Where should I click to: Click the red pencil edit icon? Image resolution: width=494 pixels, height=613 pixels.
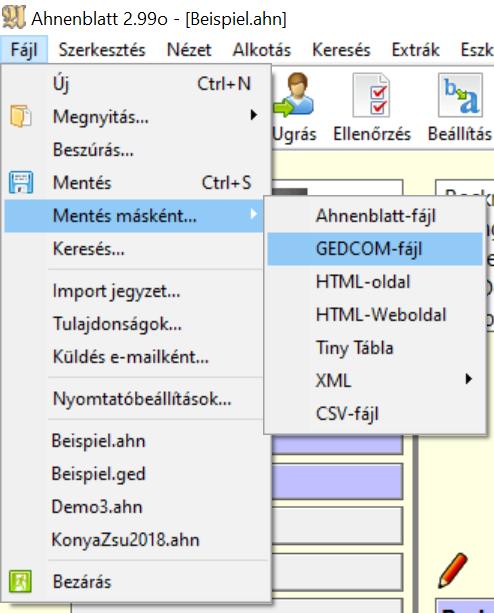coord(453,570)
